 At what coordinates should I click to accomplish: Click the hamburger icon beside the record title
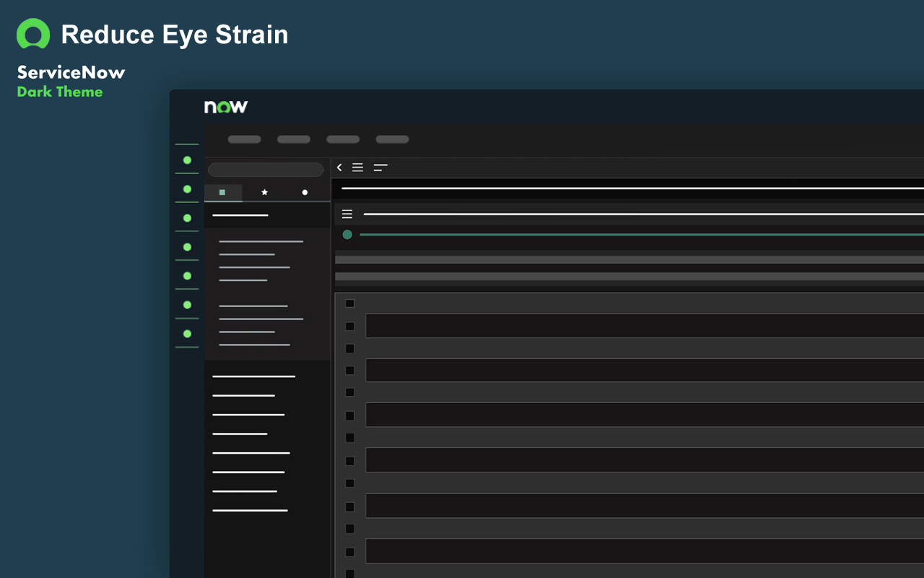tap(347, 214)
